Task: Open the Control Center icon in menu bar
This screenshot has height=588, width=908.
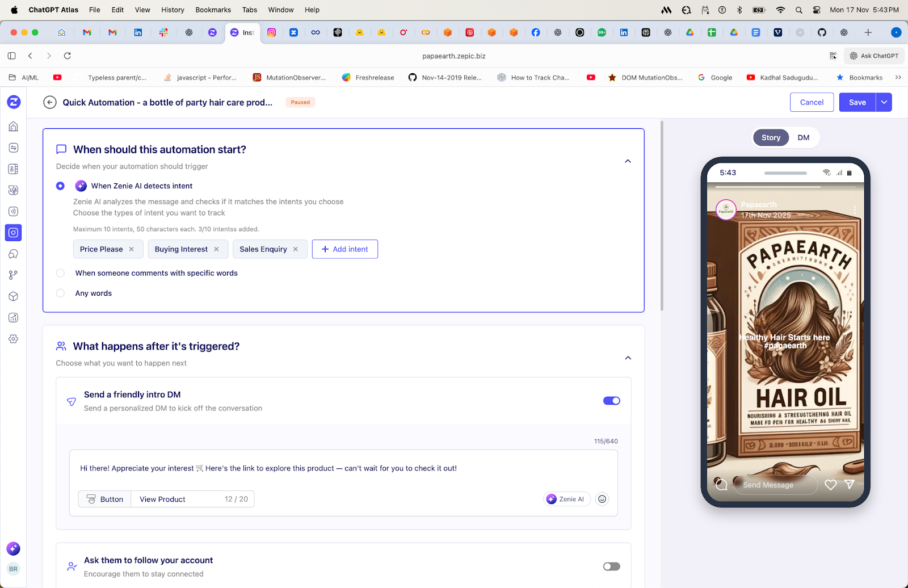Action: [817, 10]
